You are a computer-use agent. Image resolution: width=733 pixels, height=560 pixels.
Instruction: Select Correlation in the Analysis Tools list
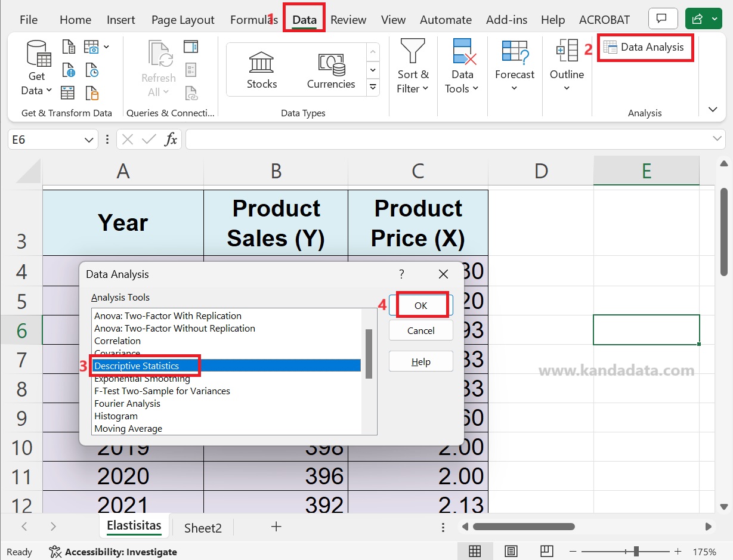click(x=117, y=341)
